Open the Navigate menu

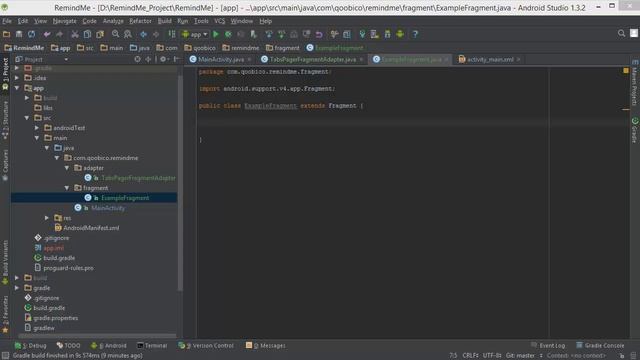pos(64,21)
